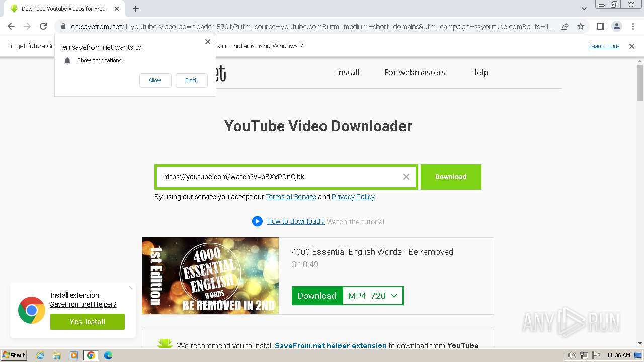This screenshot has height=362, width=644.
Task: Click the scrollbar down arrow
Action: [640, 344]
